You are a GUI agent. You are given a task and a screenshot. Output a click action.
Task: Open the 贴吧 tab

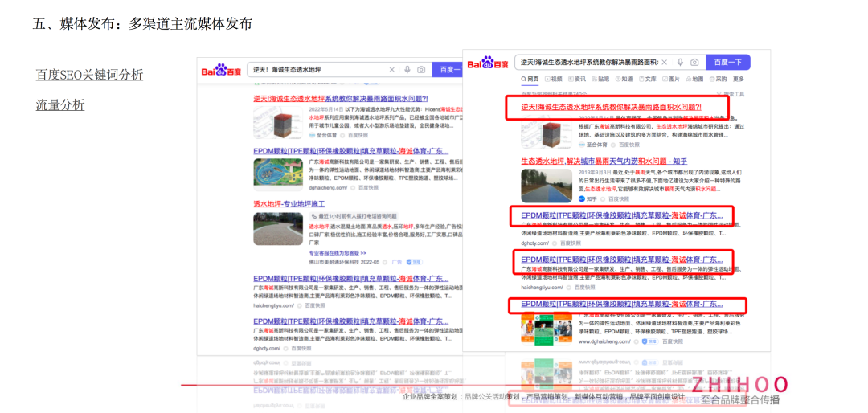coord(600,80)
